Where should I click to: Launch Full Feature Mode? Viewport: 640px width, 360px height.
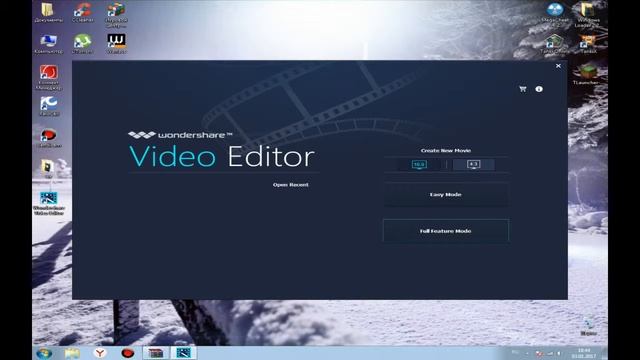(446, 231)
